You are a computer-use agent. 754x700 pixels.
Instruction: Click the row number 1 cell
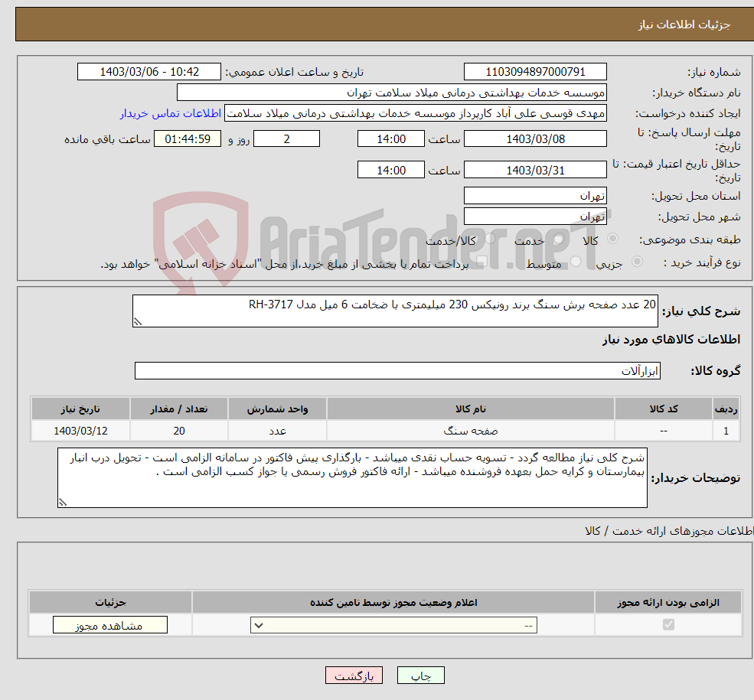coord(726,431)
